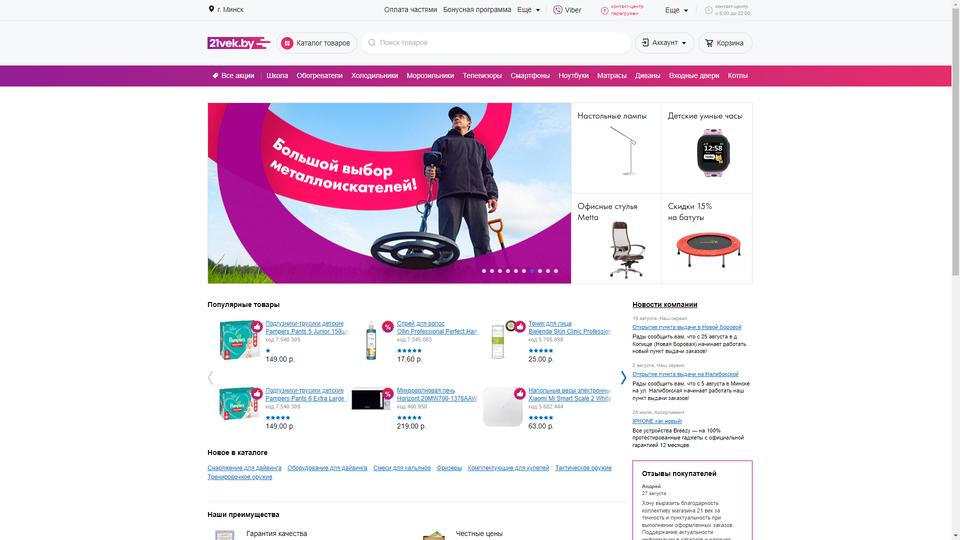Open Скидки 15% на батуты tile
The image size is (960, 540).
click(707, 239)
